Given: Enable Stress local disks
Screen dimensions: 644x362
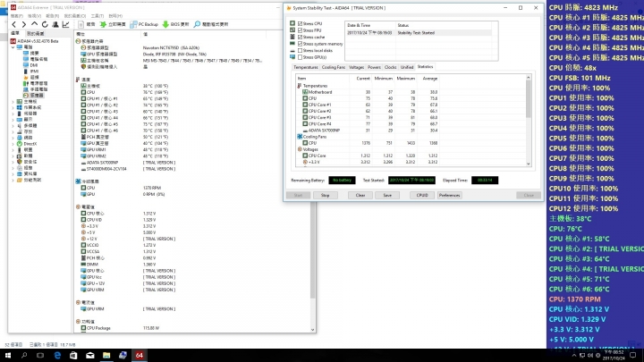Looking at the screenshot, I should 300,50.
